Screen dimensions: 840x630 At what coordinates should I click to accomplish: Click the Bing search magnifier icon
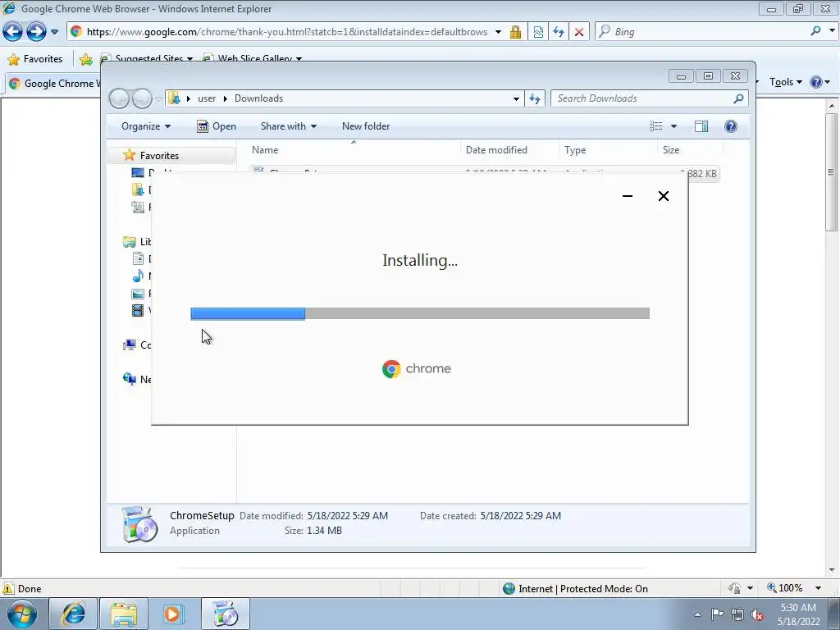(x=815, y=31)
